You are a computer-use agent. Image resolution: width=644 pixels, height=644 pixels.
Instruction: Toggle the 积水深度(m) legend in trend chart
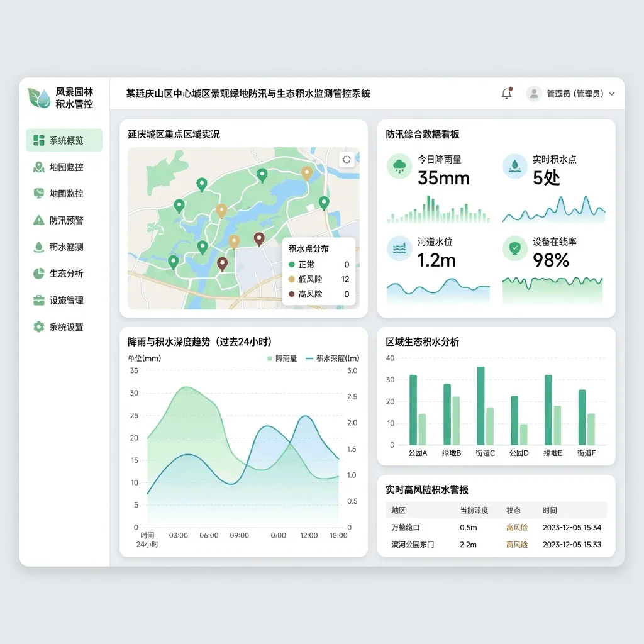pyautogui.click(x=333, y=358)
